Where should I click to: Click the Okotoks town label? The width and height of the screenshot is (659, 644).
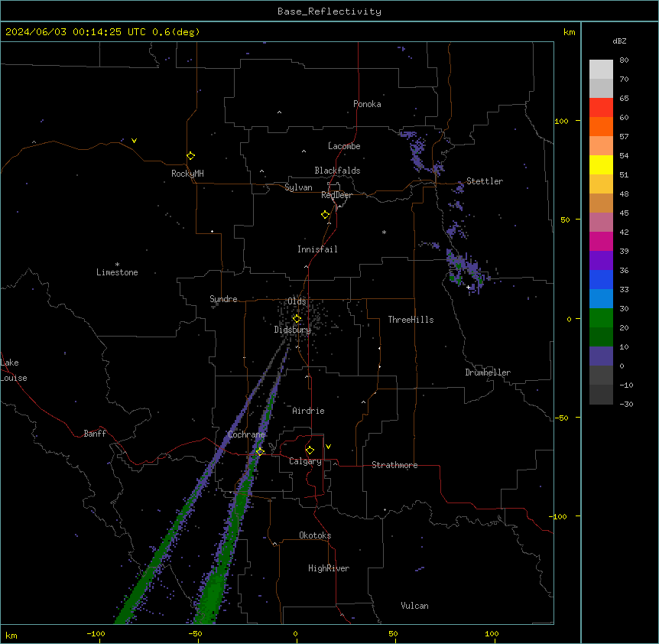pos(315,535)
